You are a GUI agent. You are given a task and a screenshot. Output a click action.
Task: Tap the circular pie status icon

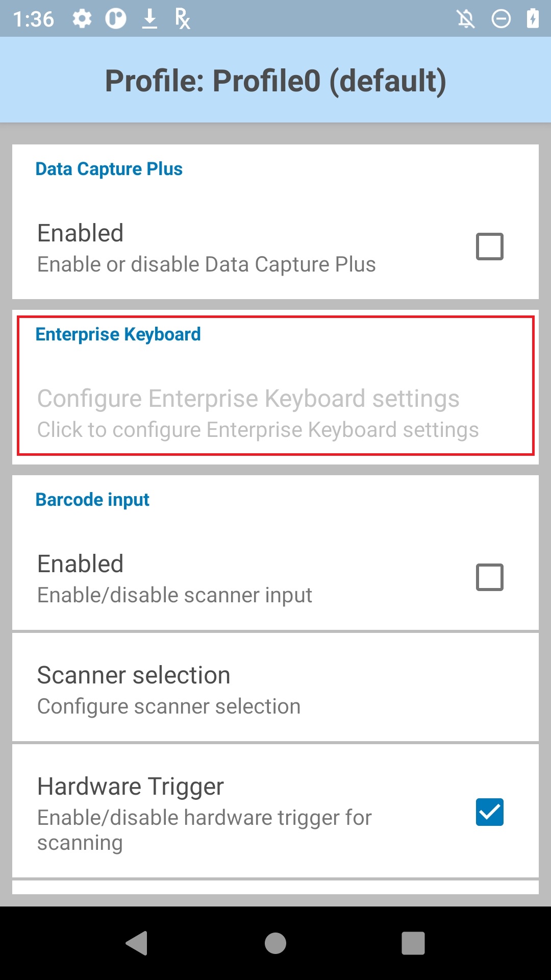pos(116,19)
